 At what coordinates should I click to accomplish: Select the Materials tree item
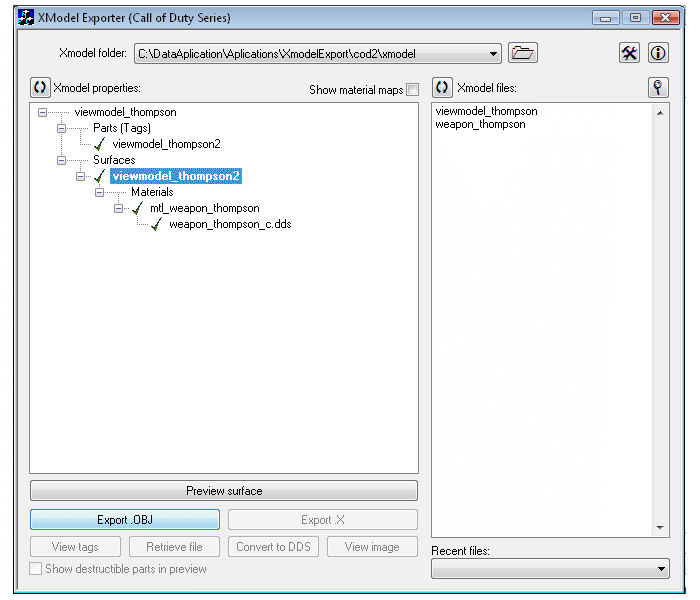coord(152,192)
